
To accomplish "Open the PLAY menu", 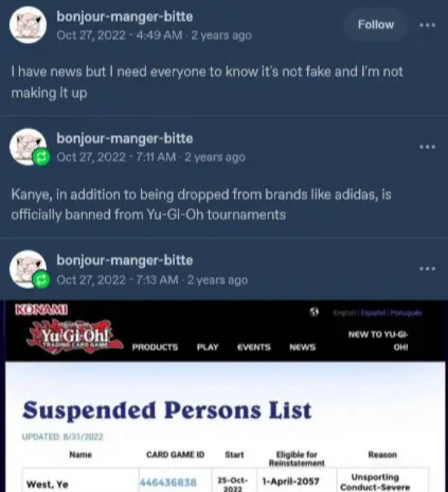I will point(208,347).
